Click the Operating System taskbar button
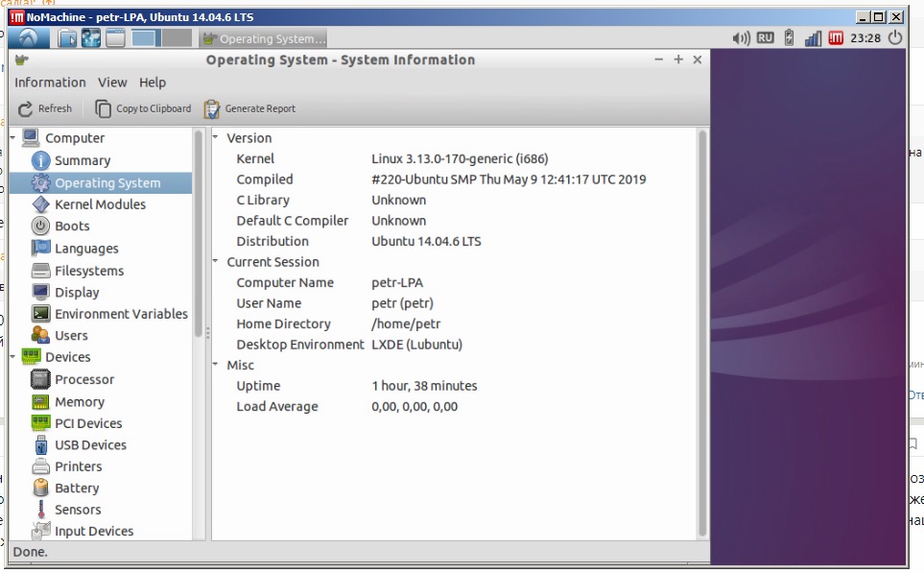 point(263,39)
